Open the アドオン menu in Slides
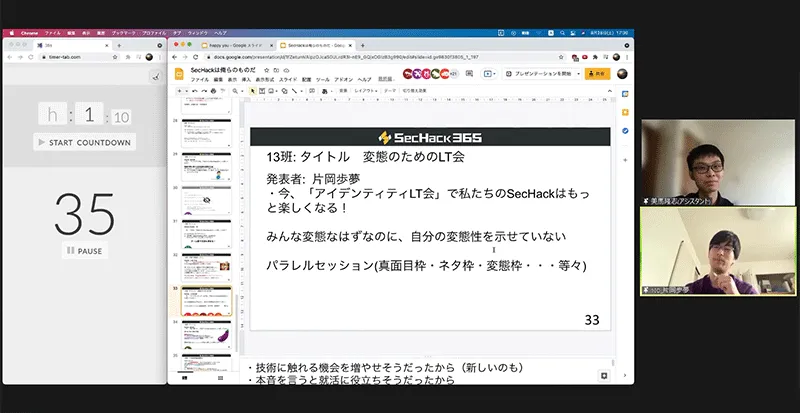The height and width of the screenshot is (413, 800). (x=343, y=80)
